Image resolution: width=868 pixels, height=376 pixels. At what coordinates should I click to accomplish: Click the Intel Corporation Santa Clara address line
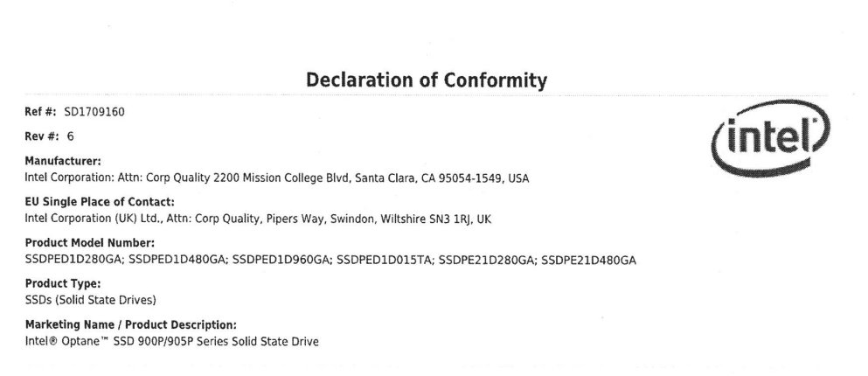point(277,178)
